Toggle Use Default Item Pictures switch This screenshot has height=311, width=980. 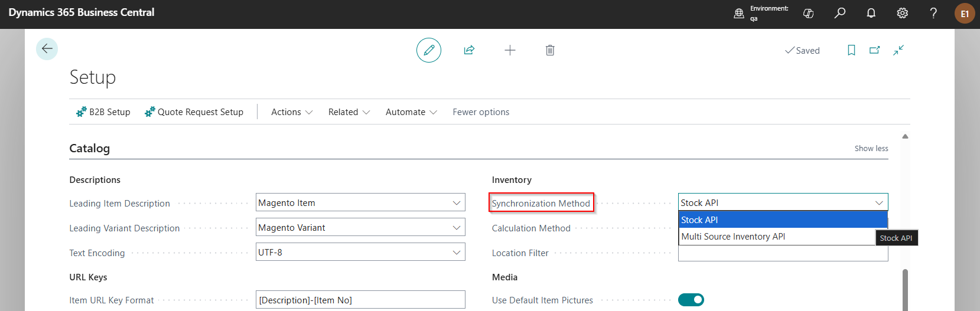(x=691, y=300)
